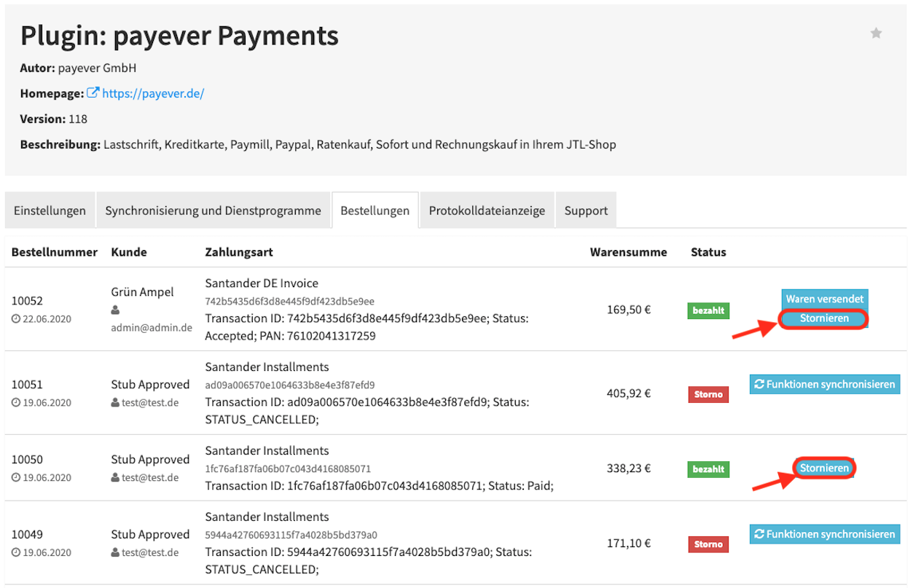Open the https://payever.de/ homepage link
913x588 pixels.
(153, 93)
